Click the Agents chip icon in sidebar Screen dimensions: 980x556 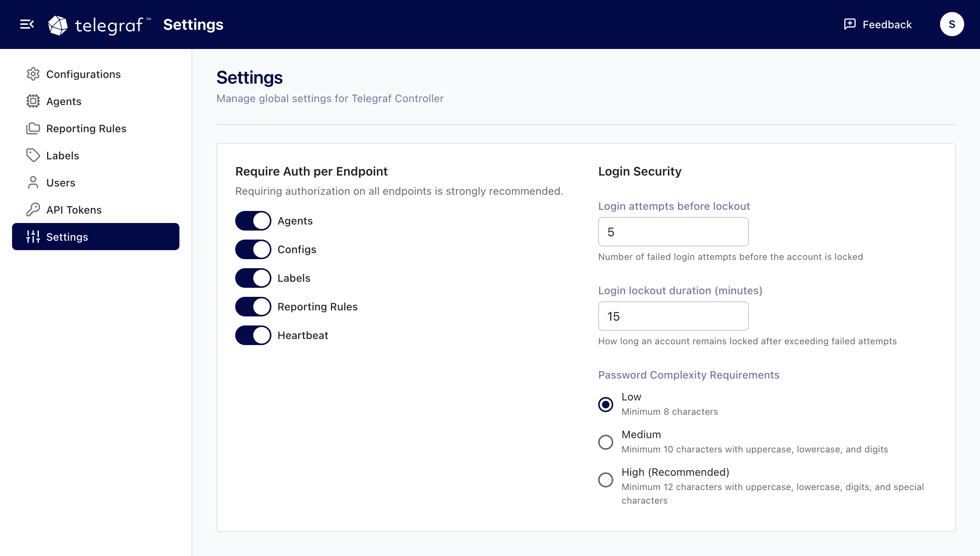click(x=33, y=101)
